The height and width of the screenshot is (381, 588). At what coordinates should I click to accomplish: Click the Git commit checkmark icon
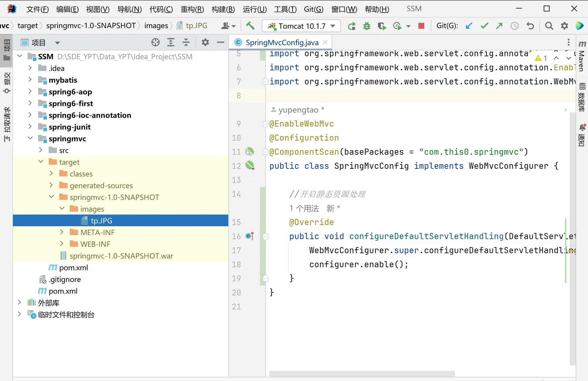click(484, 26)
